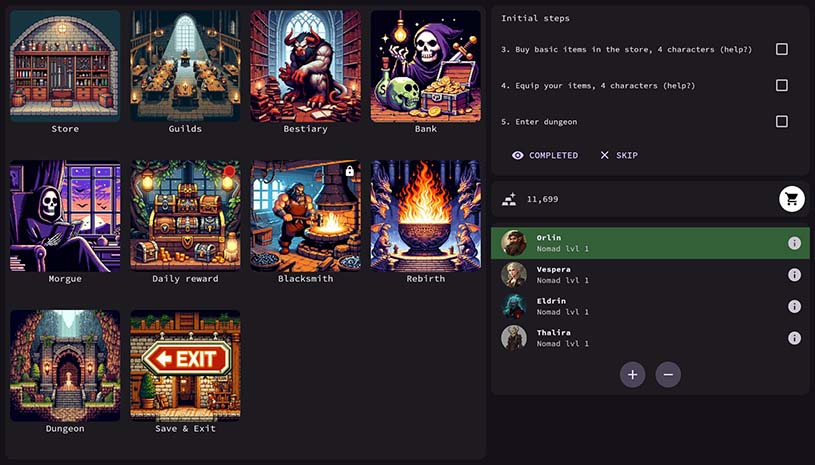Viewport: 815px width, 465px height.
Task: Open the Rebirth cauldron
Action: pyautogui.click(x=425, y=216)
